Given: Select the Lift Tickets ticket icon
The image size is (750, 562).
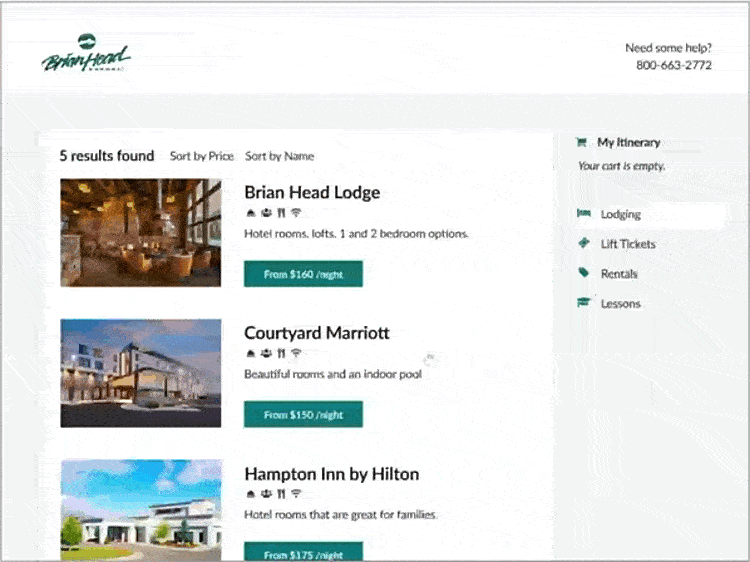Looking at the screenshot, I should point(584,243).
